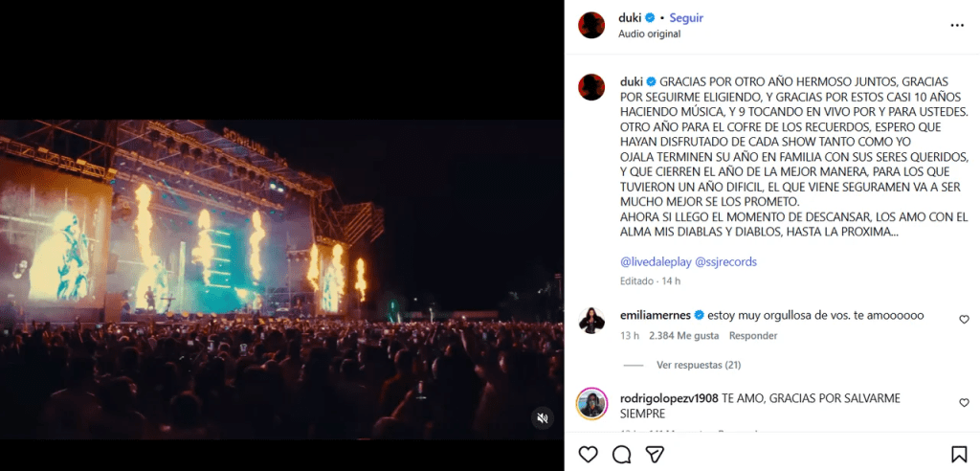Open the @livedaleplay mention
Screen dimensions: 980x471
pos(655,261)
